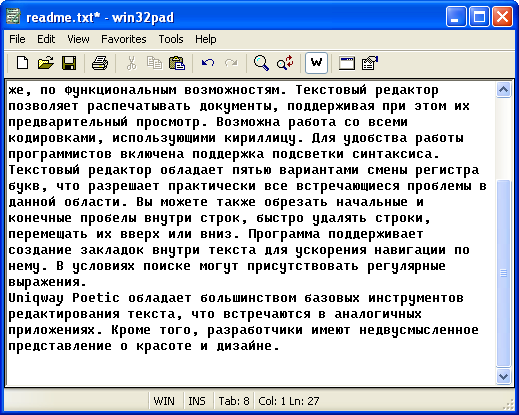Viewport: 519px width, 415px height.
Task: Click the vertical scrollbar thumb
Action: coord(503,273)
